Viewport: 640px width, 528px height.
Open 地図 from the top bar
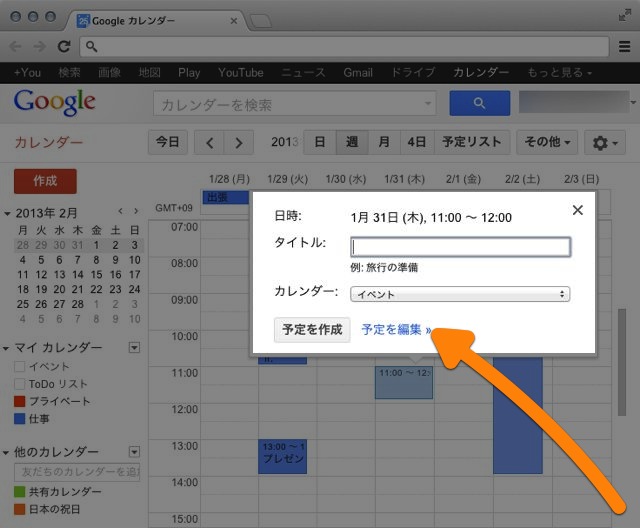(149, 73)
